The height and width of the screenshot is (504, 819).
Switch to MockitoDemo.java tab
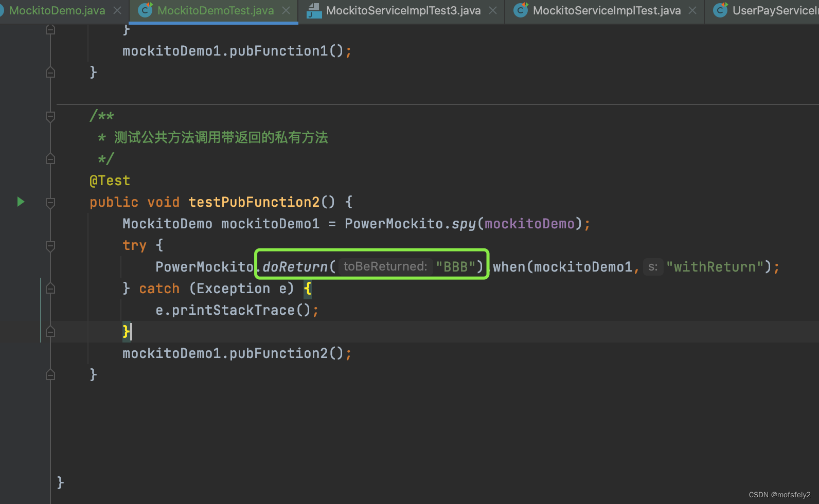coord(57,10)
